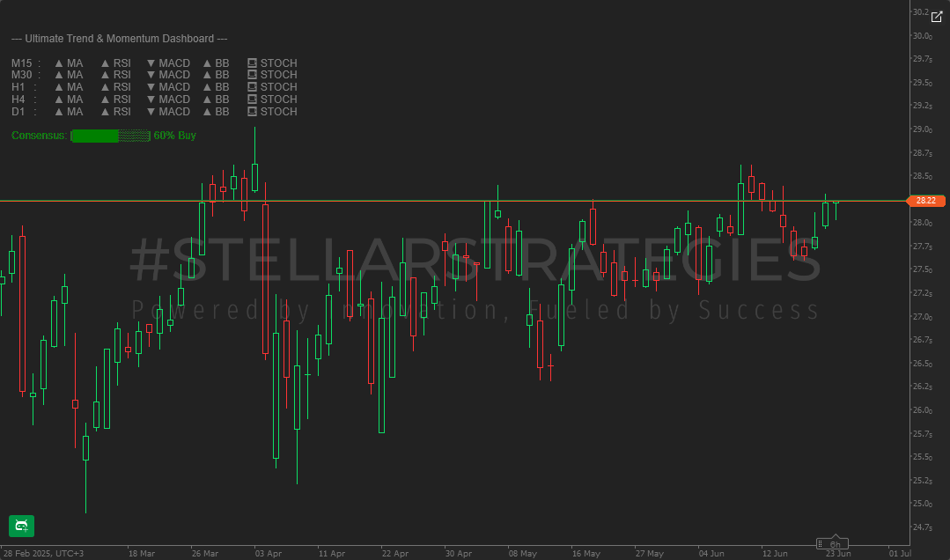Toggle the D1 MA trend indicator

tap(62, 112)
